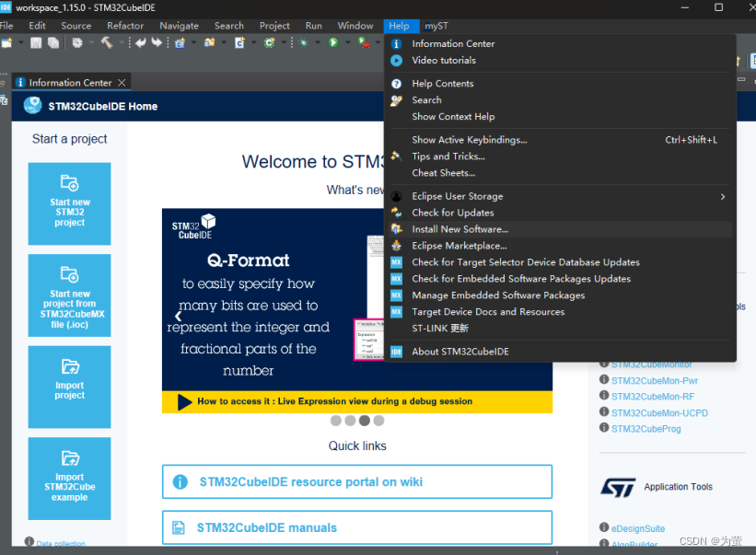Open the Project menu
The image size is (756, 555).
pos(274,26)
